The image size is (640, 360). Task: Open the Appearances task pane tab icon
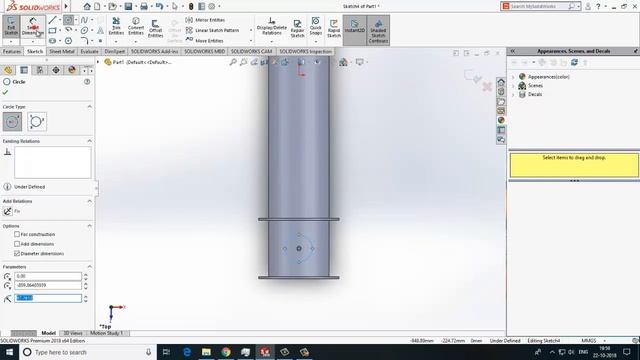tap(501, 120)
